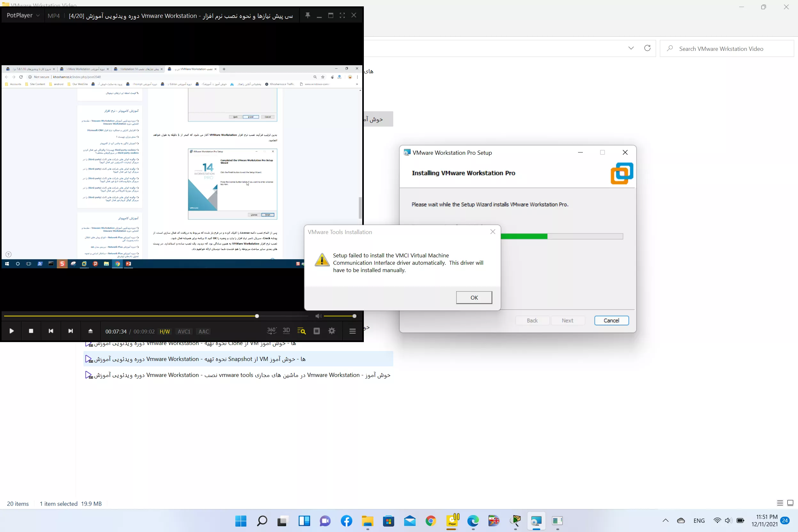
Task: Open PotPlayer hamburger playlist menu
Action: [x=353, y=331]
